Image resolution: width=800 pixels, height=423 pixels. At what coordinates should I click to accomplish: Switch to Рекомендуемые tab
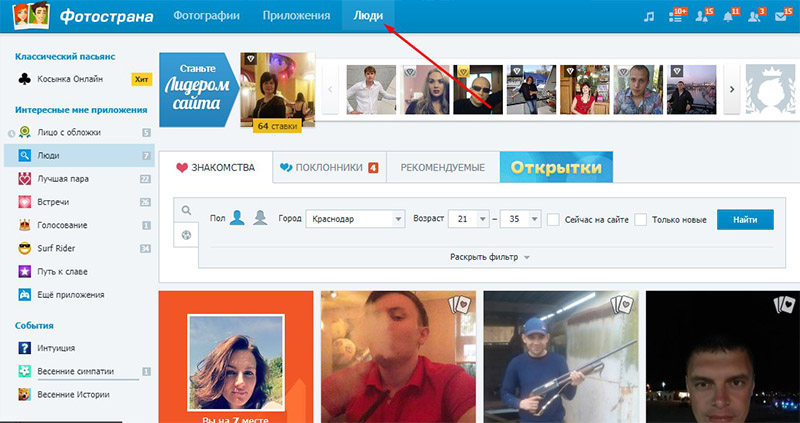pyautogui.click(x=443, y=167)
